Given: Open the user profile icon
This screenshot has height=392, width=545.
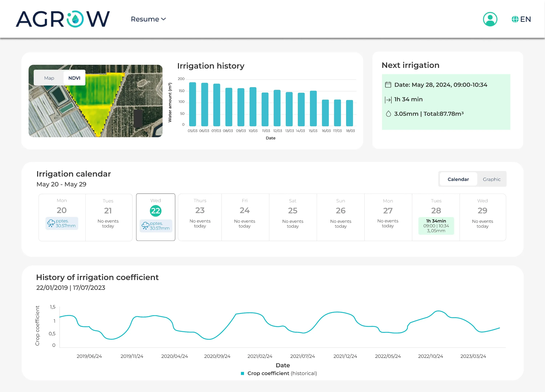Looking at the screenshot, I should point(490,19).
